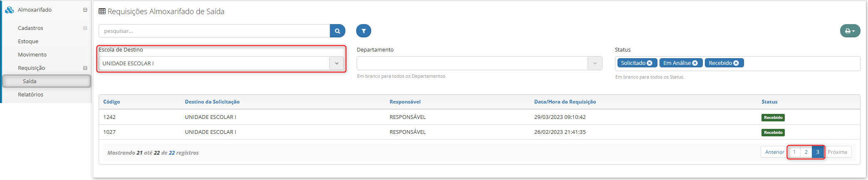Click the search magnifier button
The height and width of the screenshot is (180, 868).
pyautogui.click(x=337, y=31)
